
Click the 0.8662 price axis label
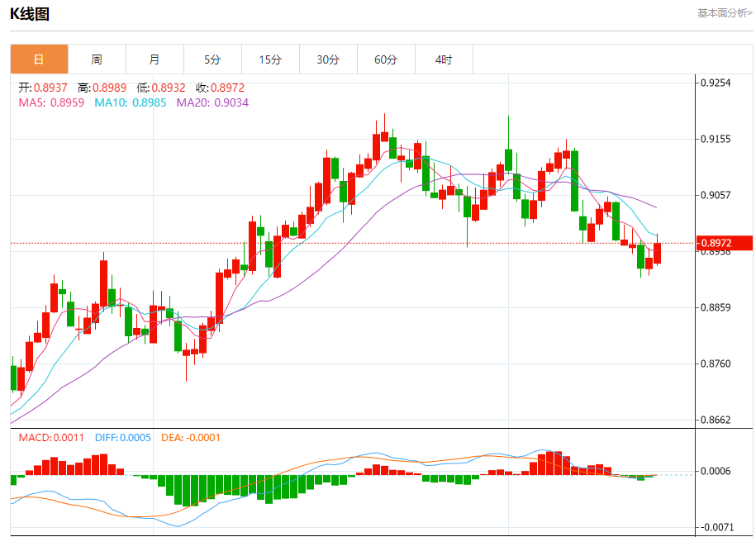(x=716, y=420)
